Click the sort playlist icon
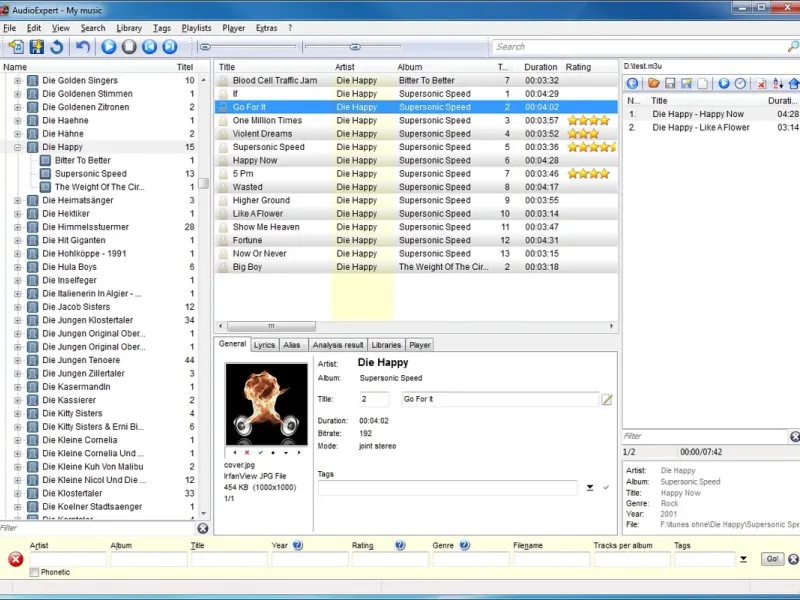The height and width of the screenshot is (600, 800). click(778, 84)
